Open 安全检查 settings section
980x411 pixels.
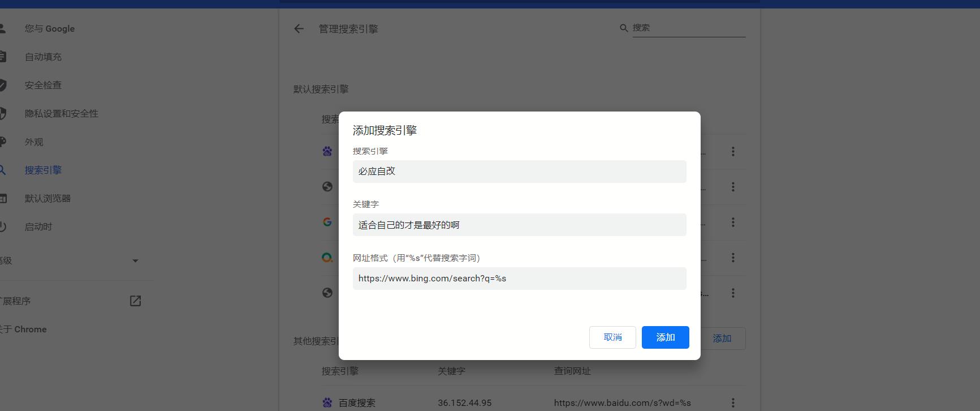43,85
